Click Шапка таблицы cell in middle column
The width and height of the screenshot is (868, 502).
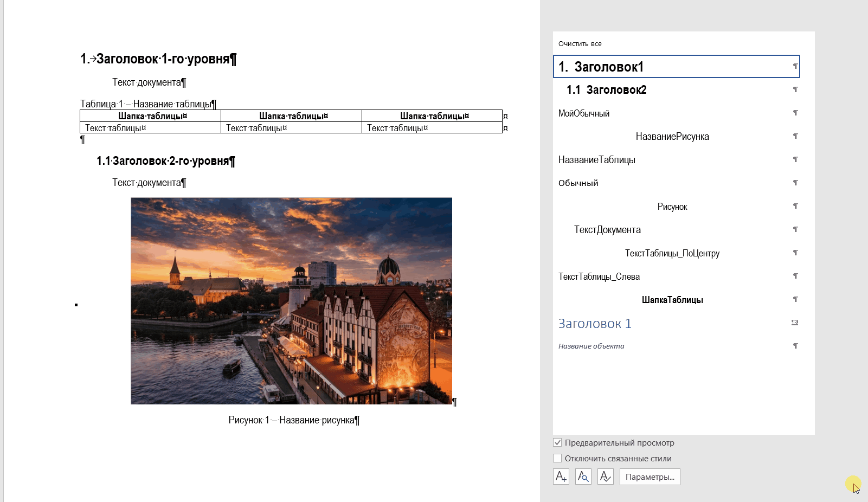coord(291,116)
